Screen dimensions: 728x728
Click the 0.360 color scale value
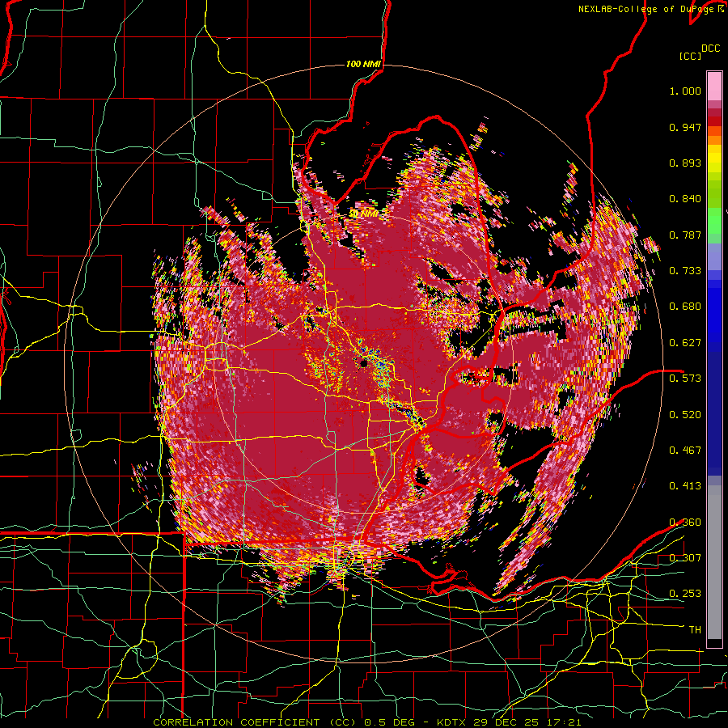click(x=685, y=523)
